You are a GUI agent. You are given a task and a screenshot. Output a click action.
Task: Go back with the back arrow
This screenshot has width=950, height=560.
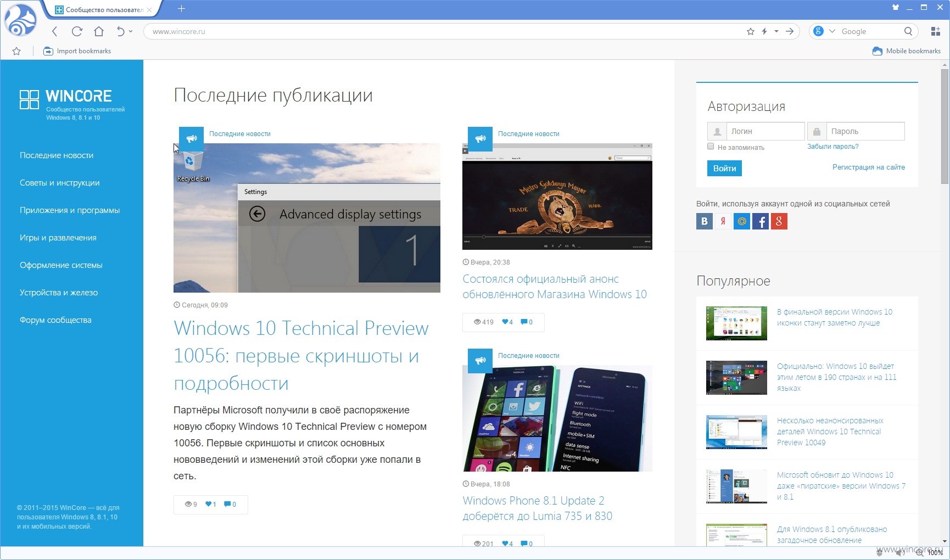tap(54, 31)
